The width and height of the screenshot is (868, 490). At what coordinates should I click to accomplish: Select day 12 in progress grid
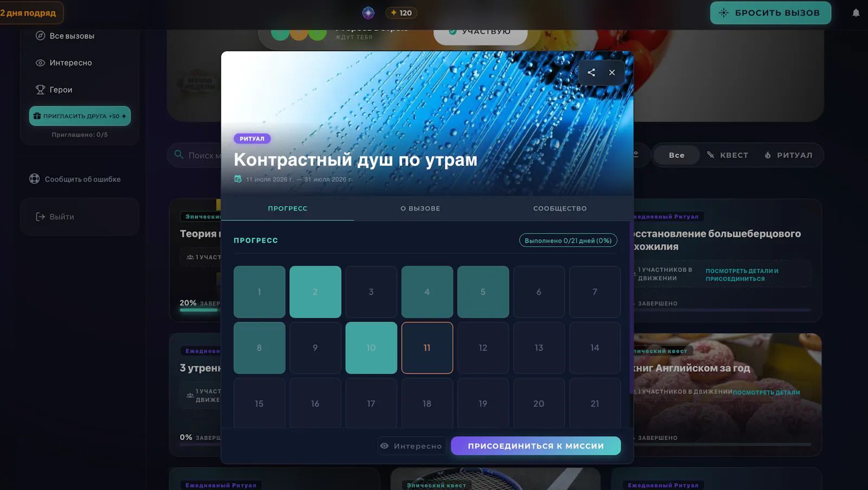(x=483, y=348)
